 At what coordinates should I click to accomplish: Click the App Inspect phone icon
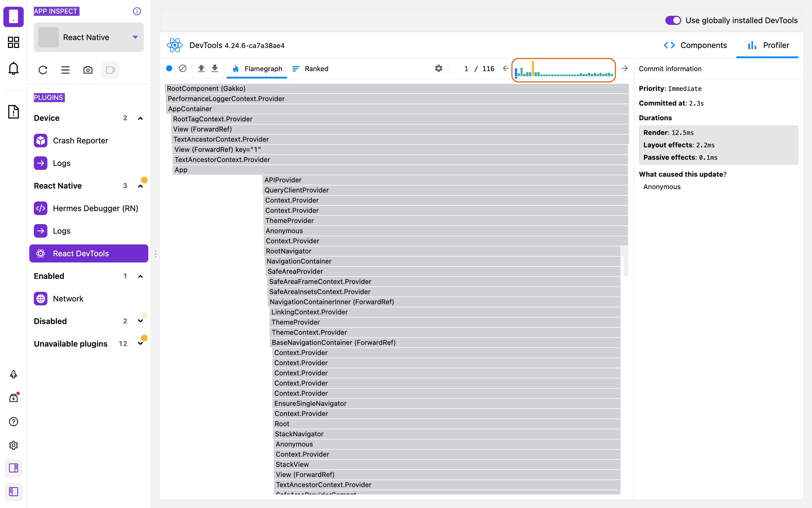(14, 16)
